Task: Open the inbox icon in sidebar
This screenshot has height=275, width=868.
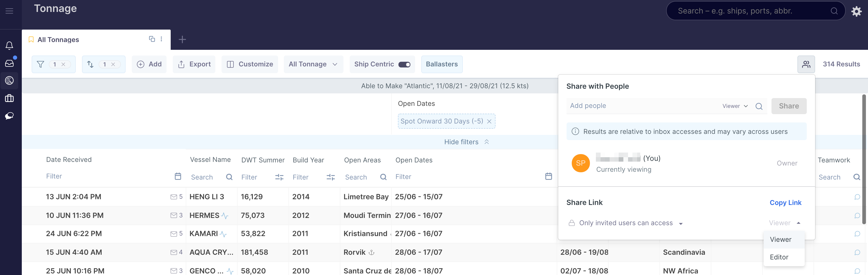Action: (9, 63)
